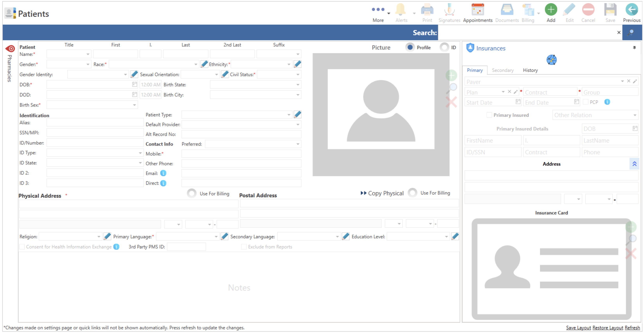Open the Gender dropdown
Image resolution: width=644 pixels, height=334 pixels.
point(88,64)
